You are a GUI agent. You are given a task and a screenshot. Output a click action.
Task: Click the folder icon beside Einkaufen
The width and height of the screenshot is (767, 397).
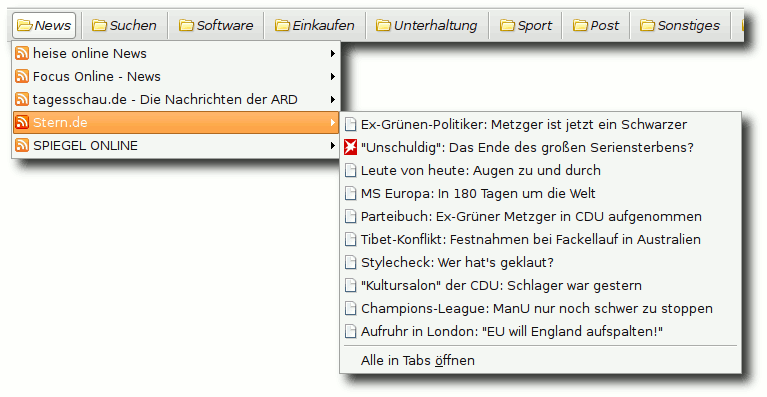click(282, 25)
